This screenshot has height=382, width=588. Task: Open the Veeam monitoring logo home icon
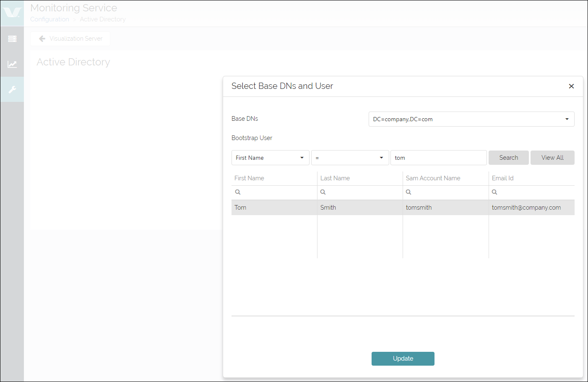[12, 12]
